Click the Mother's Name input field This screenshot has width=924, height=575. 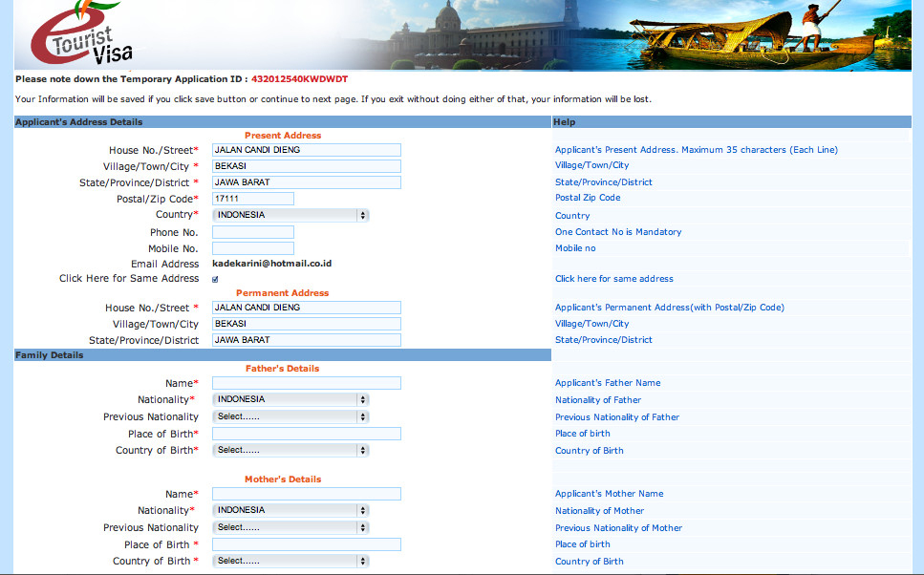[x=306, y=494]
